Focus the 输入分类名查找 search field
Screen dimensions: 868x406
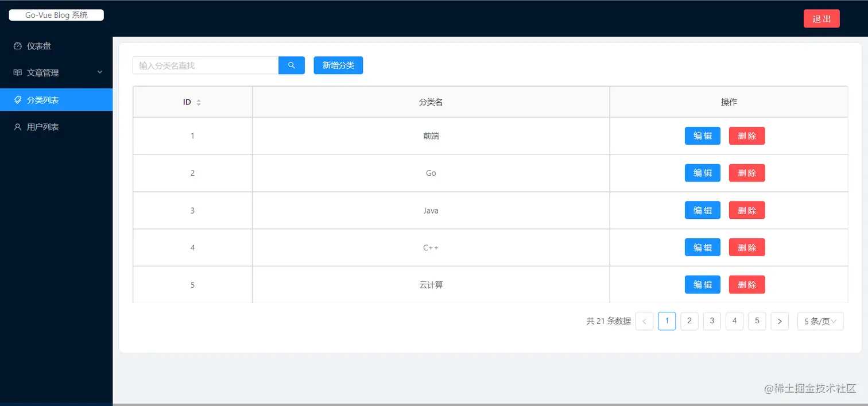206,65
